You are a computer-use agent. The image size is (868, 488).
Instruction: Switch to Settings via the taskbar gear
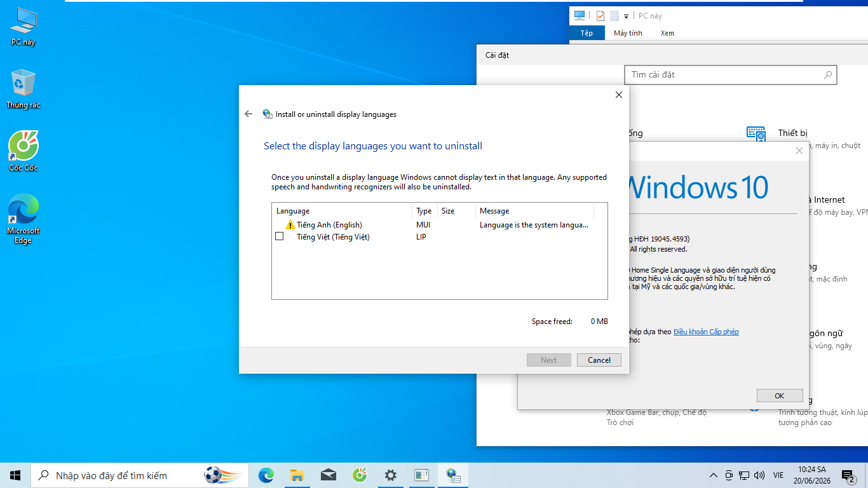(391, 475)
